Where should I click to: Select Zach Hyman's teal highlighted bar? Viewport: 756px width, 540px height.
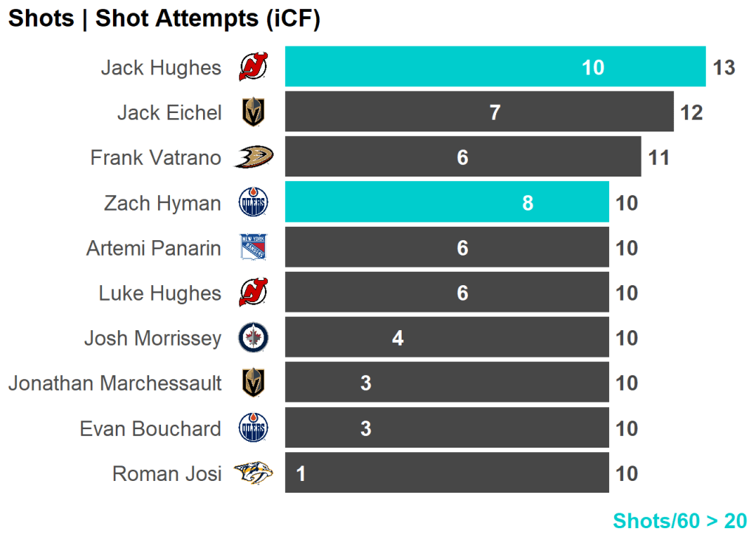pyautogui.click(x=446, y=202)
